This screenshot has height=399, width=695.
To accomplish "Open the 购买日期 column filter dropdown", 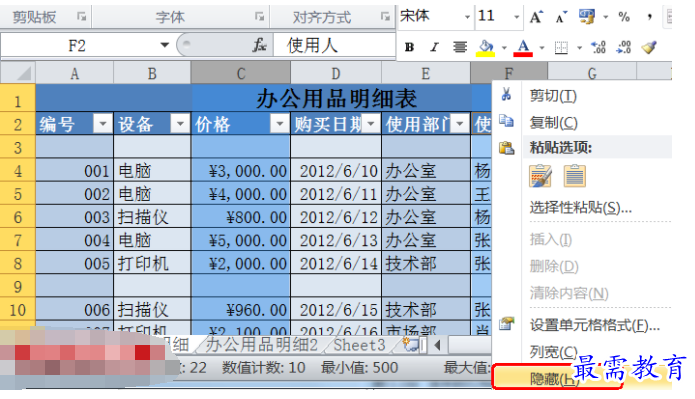I will 371,123.
